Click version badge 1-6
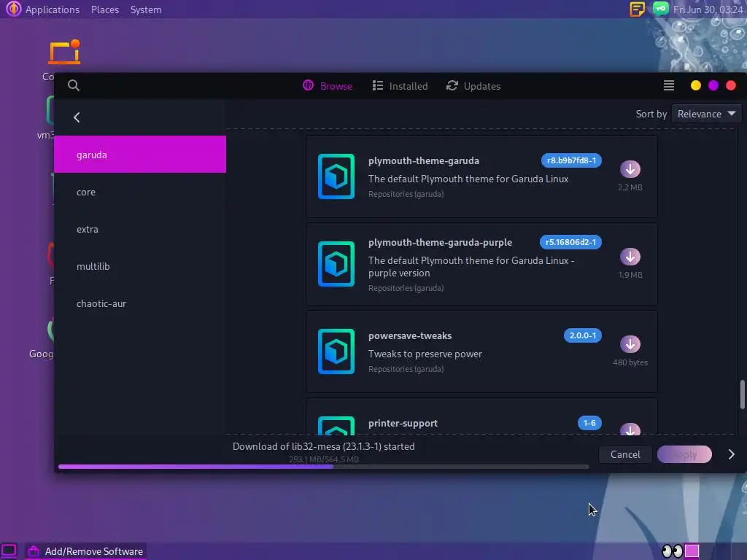 (x=589, y=424)
